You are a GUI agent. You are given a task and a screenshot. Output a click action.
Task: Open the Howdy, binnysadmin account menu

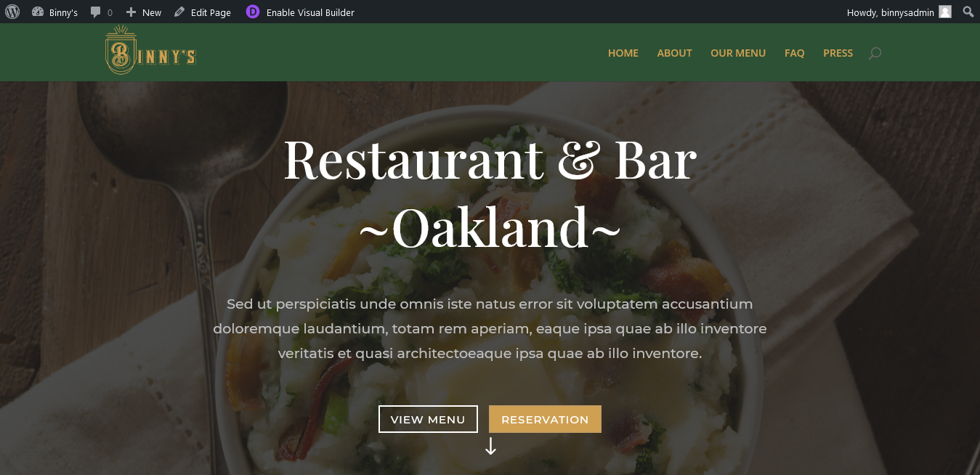(899, 12)
